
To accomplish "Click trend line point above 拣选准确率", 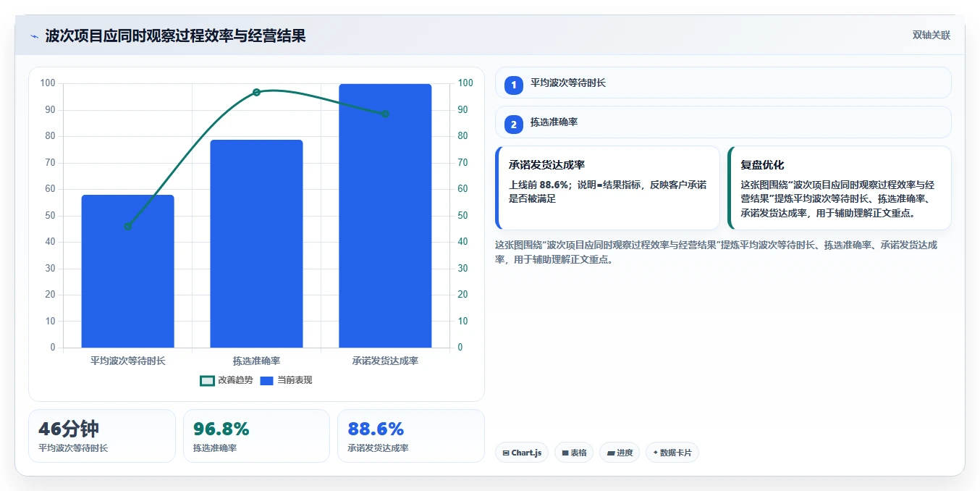I will point(256,92).
